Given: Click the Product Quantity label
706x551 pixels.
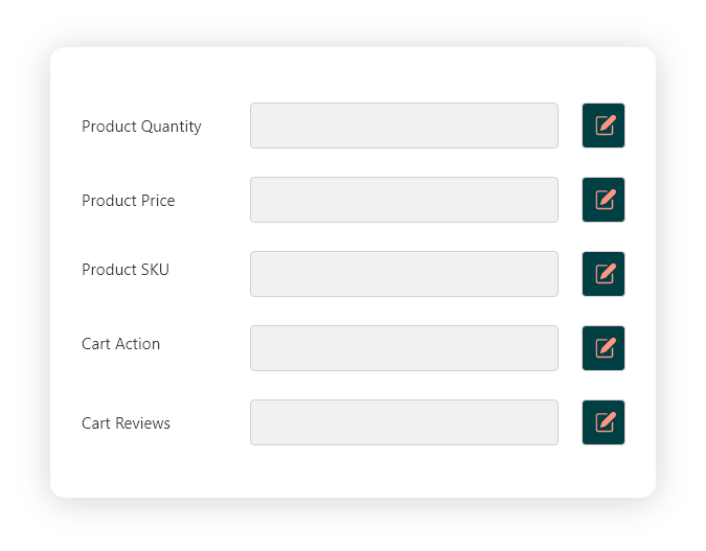Looking at the screenshot, I should tap(141, 126).
